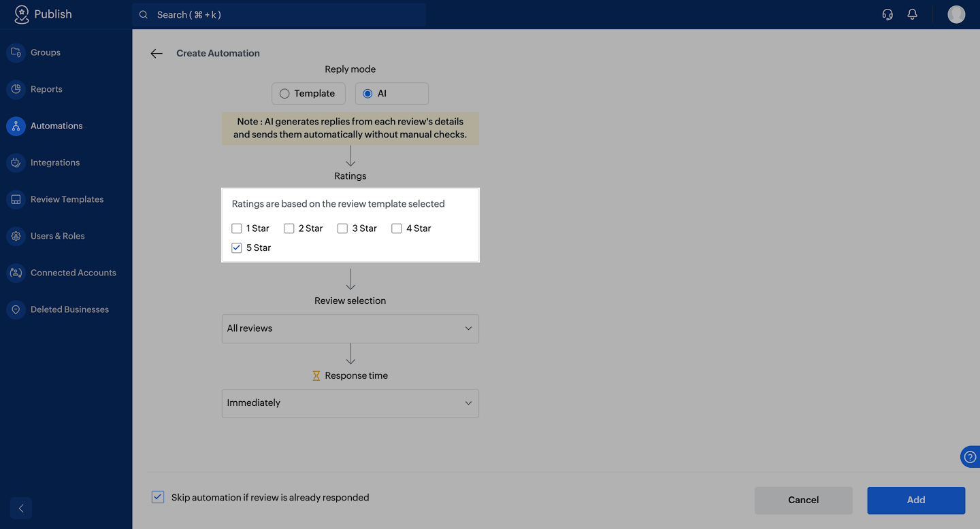Check the 4 Star rating box
The image size is (980, 529).
pos(396,228)
